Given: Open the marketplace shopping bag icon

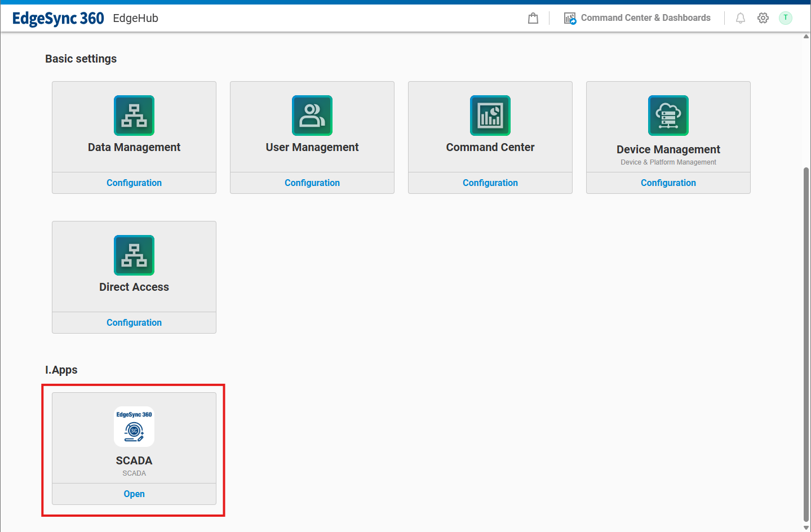Looking at the screenshot, I should (533, 18).
